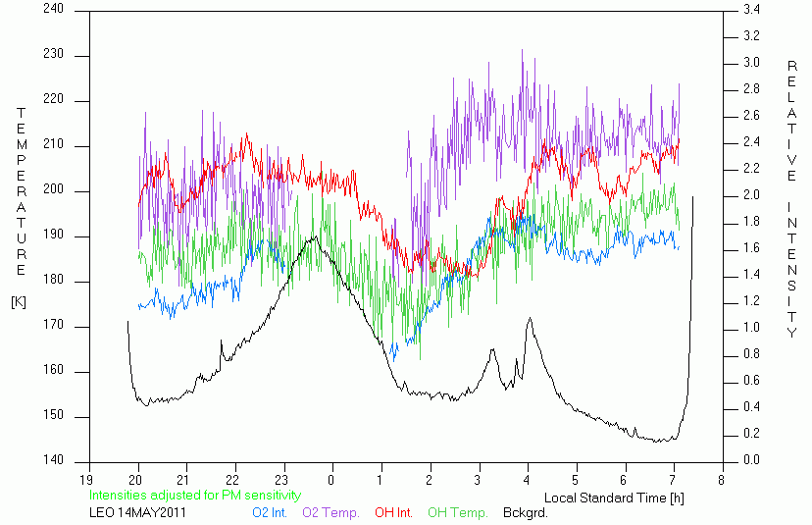Click the 1.8 relative intensity axis value
This screenshot has width=812, height=525.
751,222
